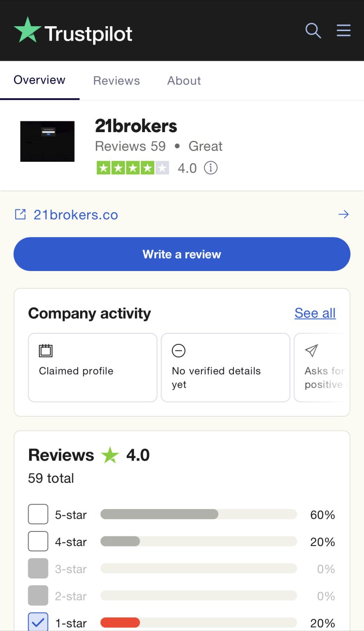
Task: Click the See all link
Action: click(315, 313)
